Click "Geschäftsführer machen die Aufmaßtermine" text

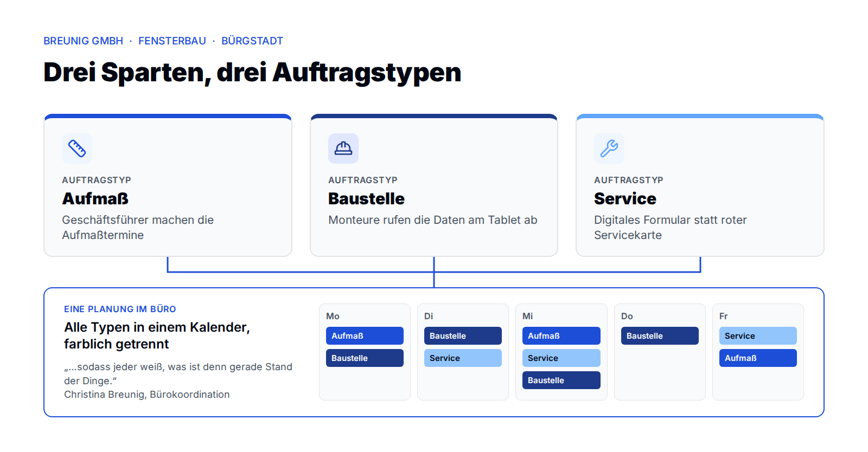coord(138,228)
